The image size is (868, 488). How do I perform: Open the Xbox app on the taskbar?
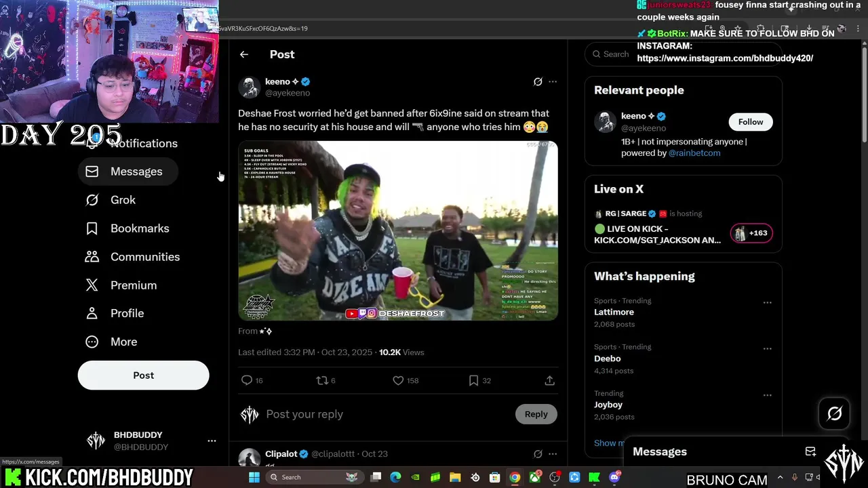(535, 477)
